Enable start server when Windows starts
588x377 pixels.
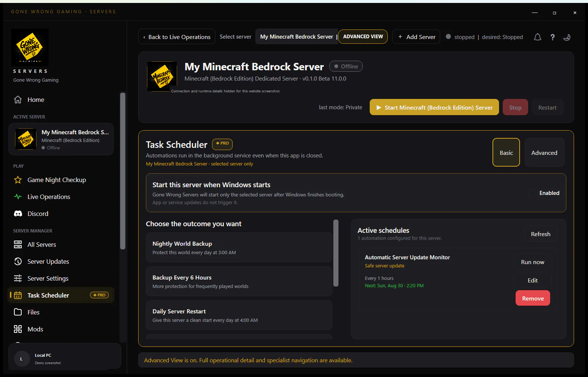[532, 193]
